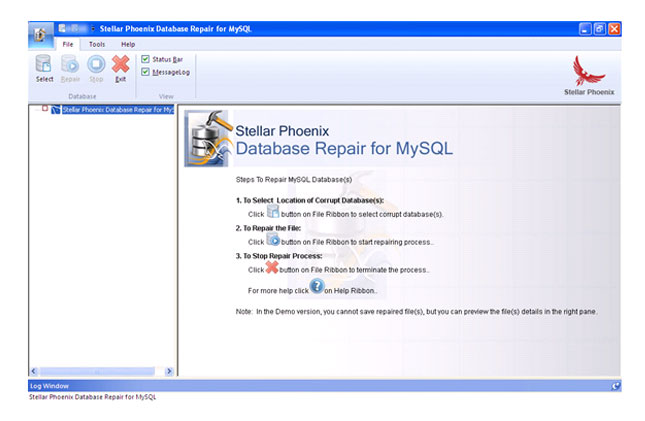Click the red Exit icon
The height and width of the screenshot is (421, 645).
point(121,64)
